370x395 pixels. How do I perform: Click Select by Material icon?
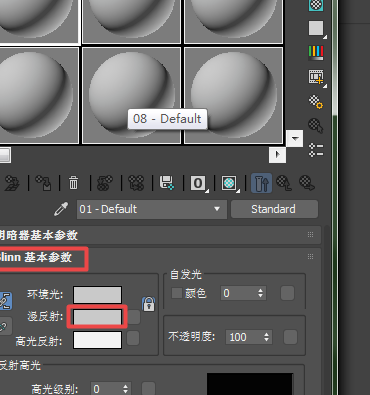[x=316, y=126]
